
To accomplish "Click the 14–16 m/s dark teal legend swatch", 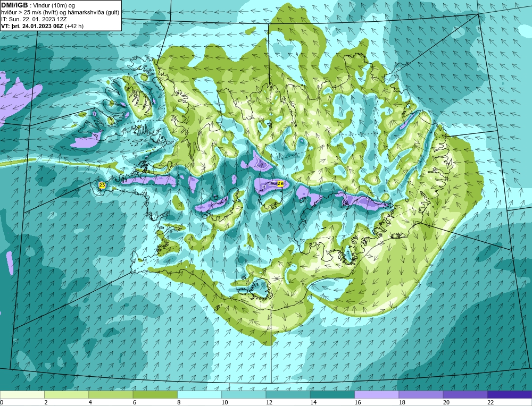I will click(332, 395).
